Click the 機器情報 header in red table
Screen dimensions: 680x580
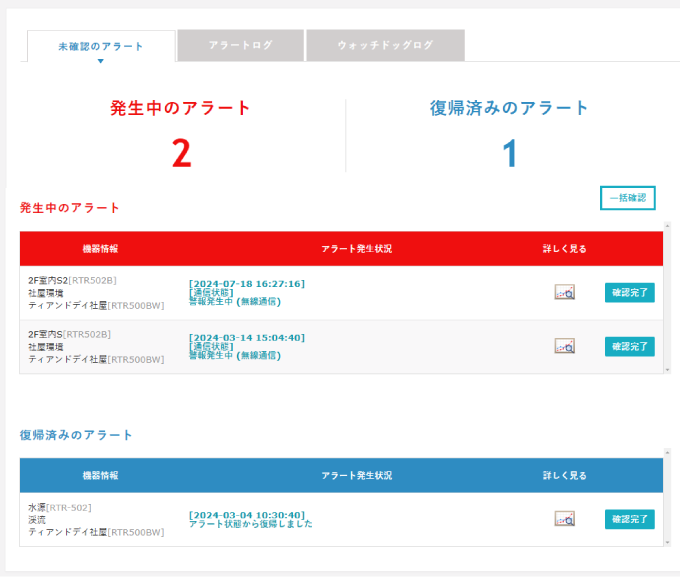pos(100,248)
